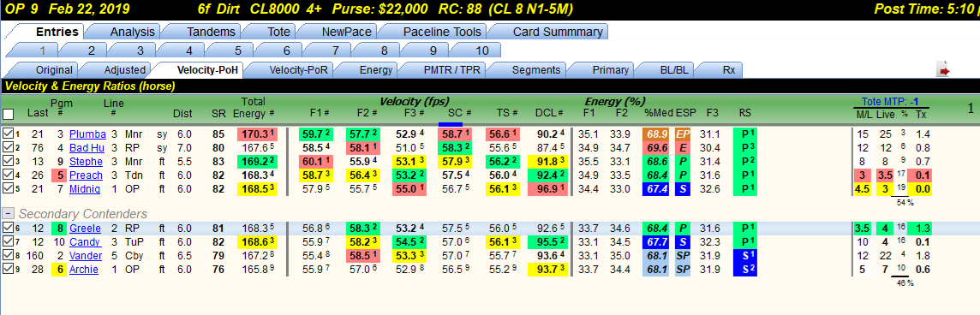Sort by Total Energy column header

[254, 108]
